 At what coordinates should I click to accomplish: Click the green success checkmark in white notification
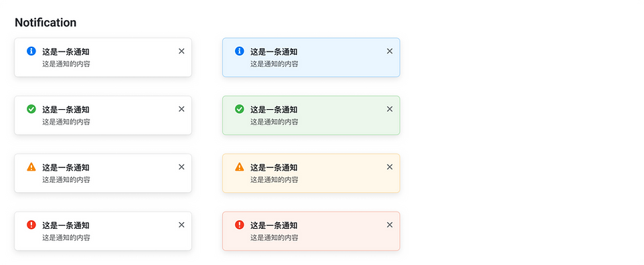point(31,109)
